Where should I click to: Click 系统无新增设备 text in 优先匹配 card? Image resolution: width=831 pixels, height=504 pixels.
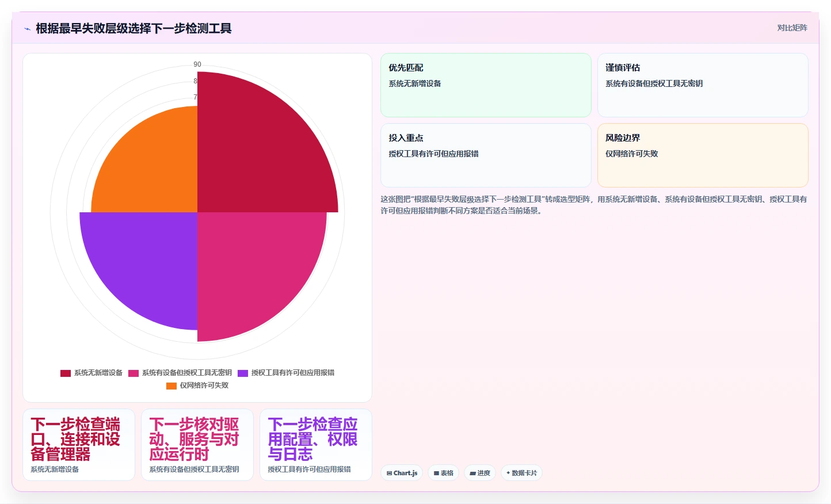click(414, 83)
